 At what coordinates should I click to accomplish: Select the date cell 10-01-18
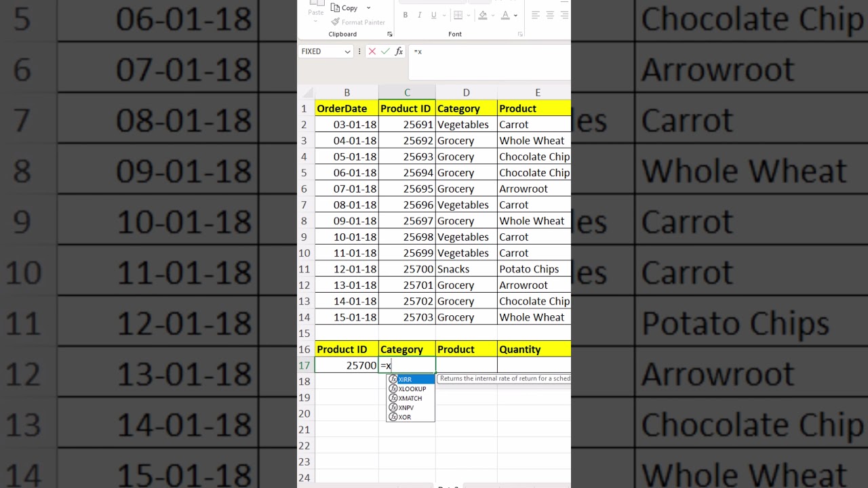coord(347,237)
